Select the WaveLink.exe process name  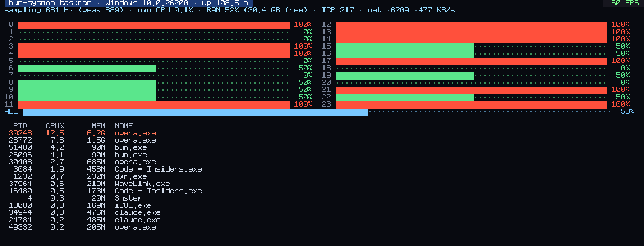[x=142, y=184]
